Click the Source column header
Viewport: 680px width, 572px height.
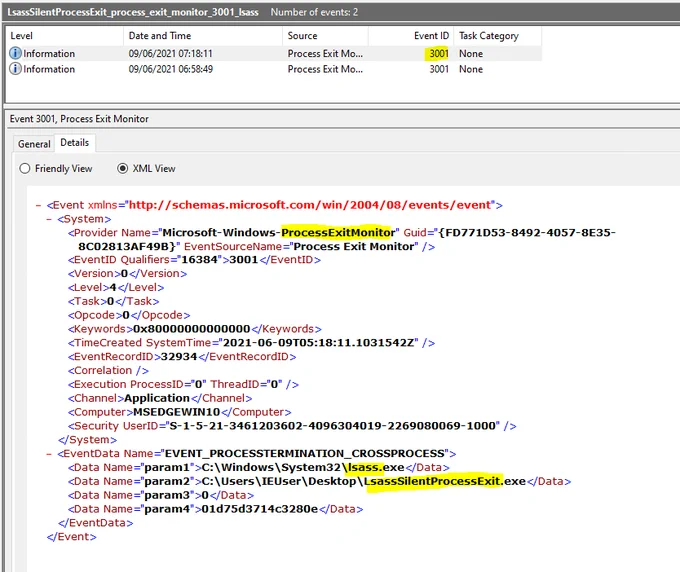click(325, 36)
